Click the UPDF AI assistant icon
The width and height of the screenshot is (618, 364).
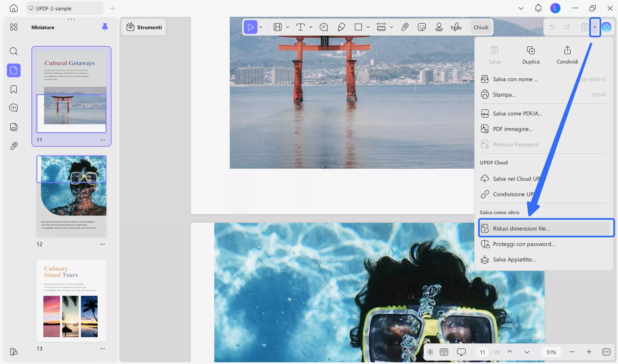pyautogui.click(x=606, y=27)
